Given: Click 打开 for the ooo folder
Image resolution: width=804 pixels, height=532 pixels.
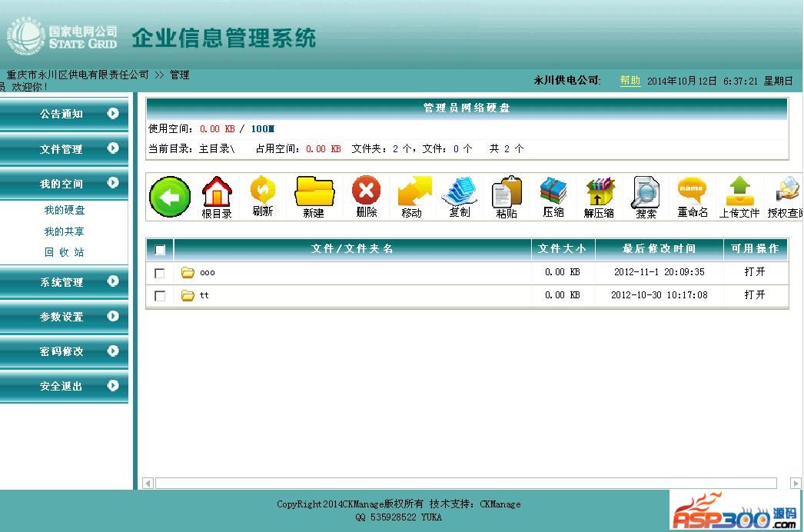Looking at the screenshot, I should [x=755, y=272].
